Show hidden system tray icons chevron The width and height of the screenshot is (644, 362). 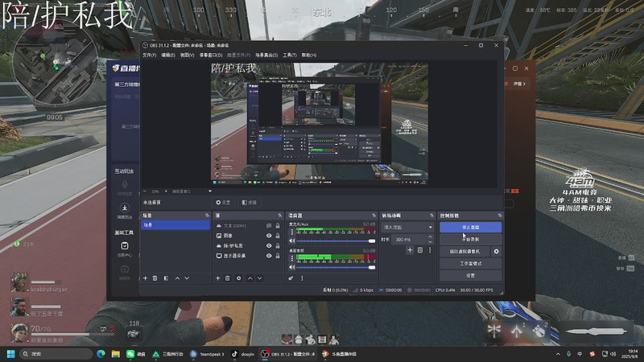[558, 354]
